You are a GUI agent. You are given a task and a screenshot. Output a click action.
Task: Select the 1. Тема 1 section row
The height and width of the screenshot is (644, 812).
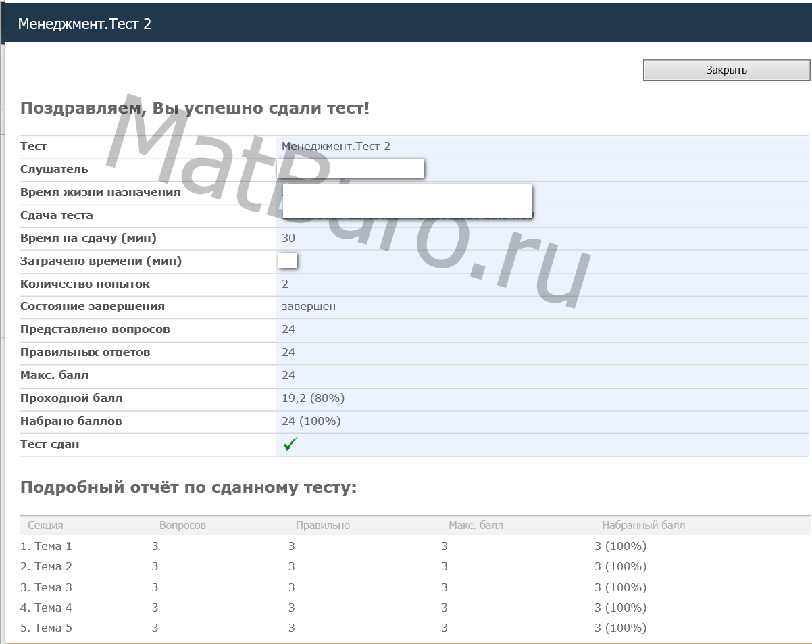point(46,546)
